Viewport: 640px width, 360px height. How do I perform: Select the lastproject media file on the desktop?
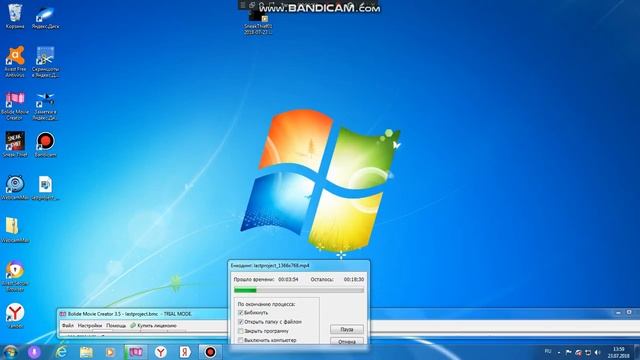coord(45,188)
